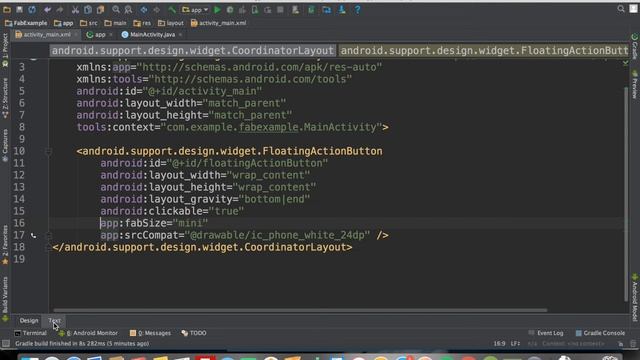Screen dimensions: 640x360
Task: Click the Synchronize refresh icon
Action: click(32, 9)
